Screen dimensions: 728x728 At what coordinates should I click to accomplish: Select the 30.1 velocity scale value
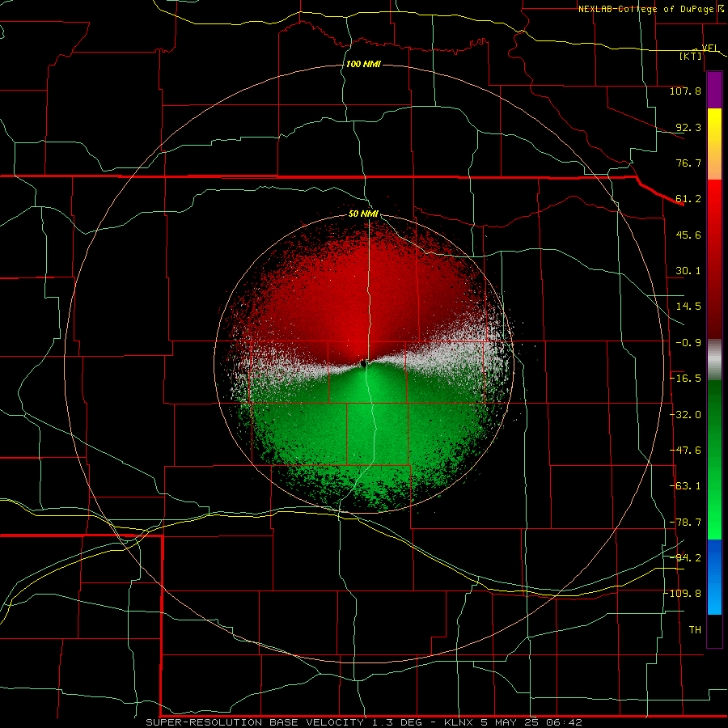[x=688, y=271]
